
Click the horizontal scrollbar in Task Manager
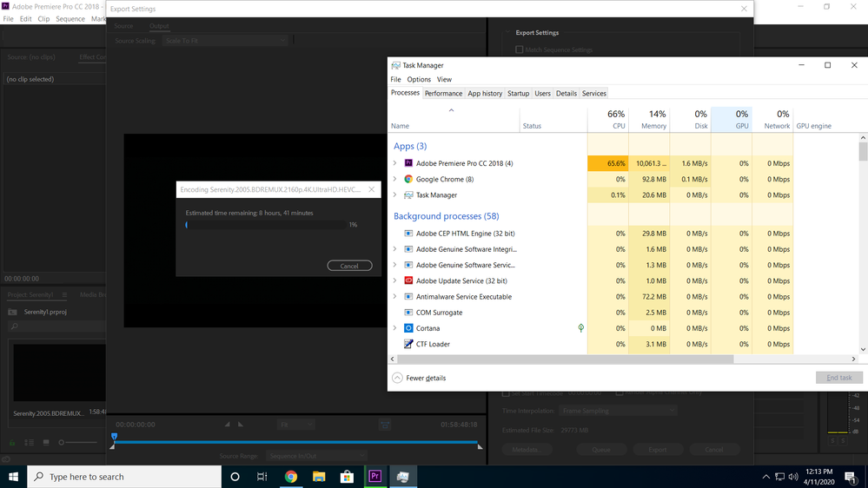point(565,359)
